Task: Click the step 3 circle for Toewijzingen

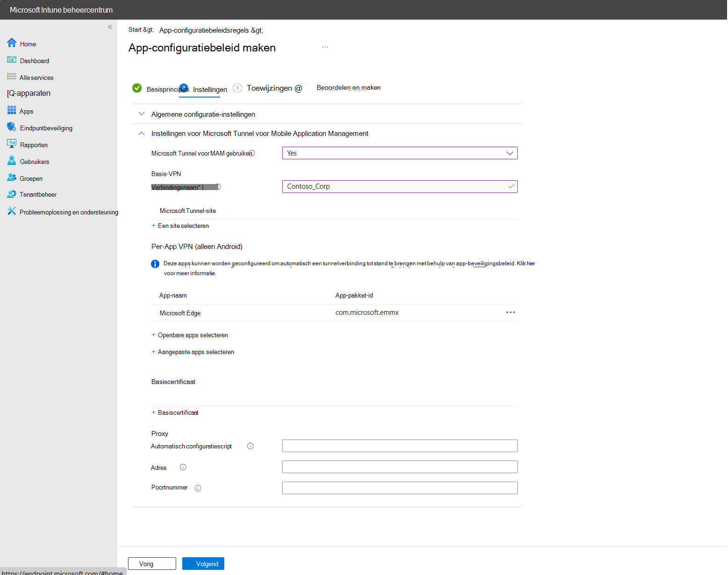Action: (x=237, y=88)
